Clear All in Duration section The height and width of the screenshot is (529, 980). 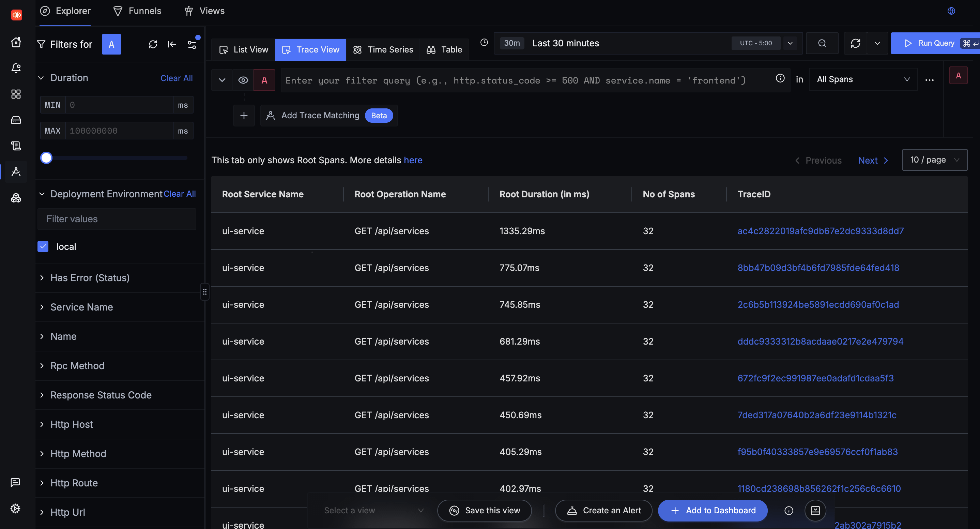[x=177, y=78]
